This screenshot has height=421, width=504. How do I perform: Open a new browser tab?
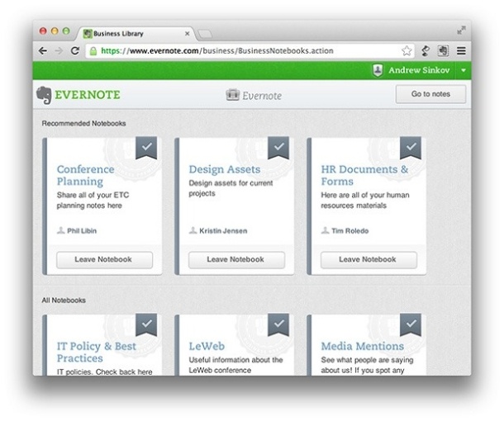point(205,34)
